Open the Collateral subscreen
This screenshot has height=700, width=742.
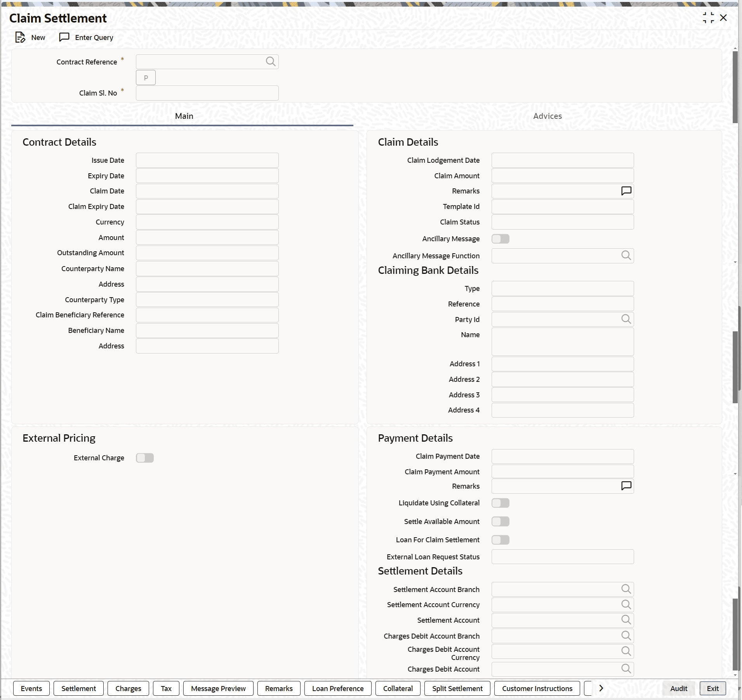(x=398, y=688)
